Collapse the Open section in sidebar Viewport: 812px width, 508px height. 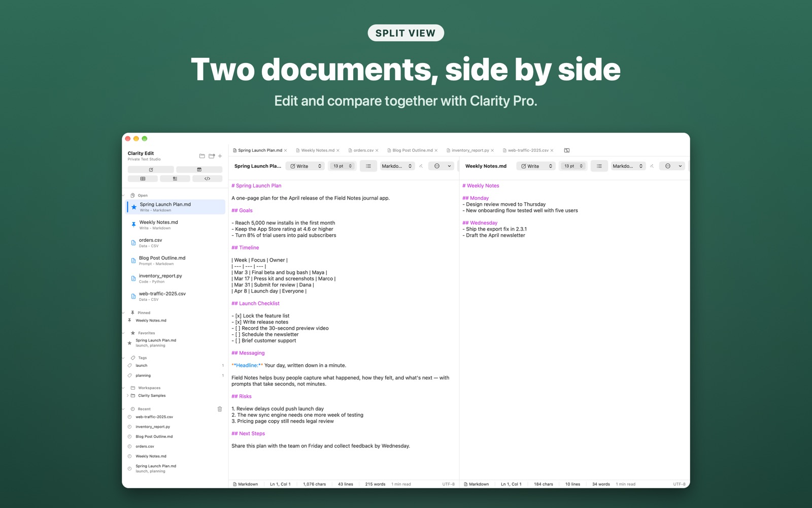(x=123, y=196)
